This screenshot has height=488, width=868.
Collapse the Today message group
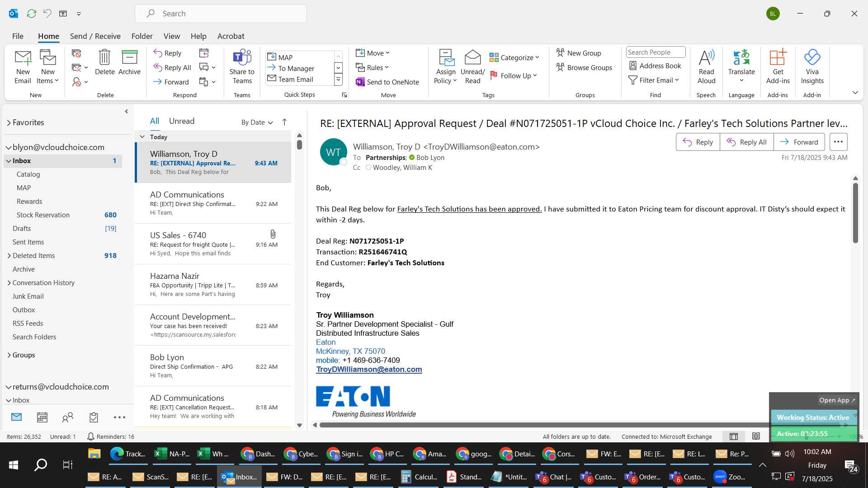[x=142, y=136]
